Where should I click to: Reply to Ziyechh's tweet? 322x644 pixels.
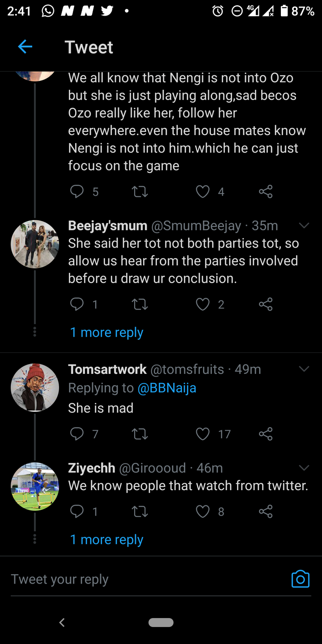pyautogui.click(x=77, y=512)
